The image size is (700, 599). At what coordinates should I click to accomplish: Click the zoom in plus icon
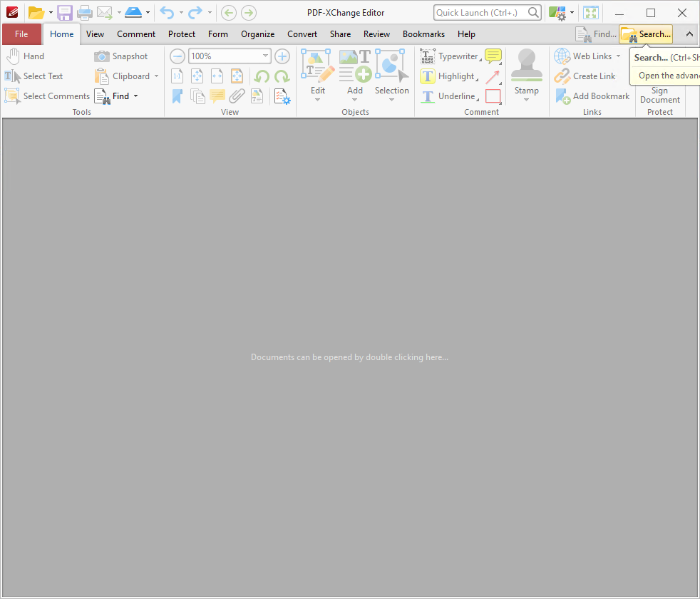coord(282,56)
